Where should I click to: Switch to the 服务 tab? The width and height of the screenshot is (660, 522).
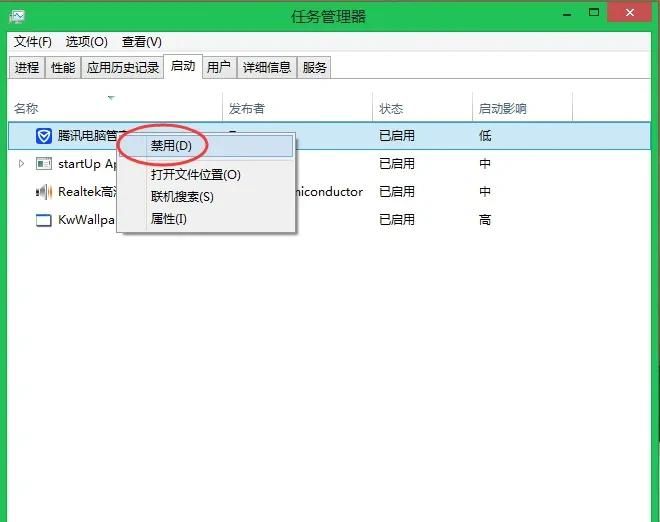pyautogui.click(x=314, y=67)
